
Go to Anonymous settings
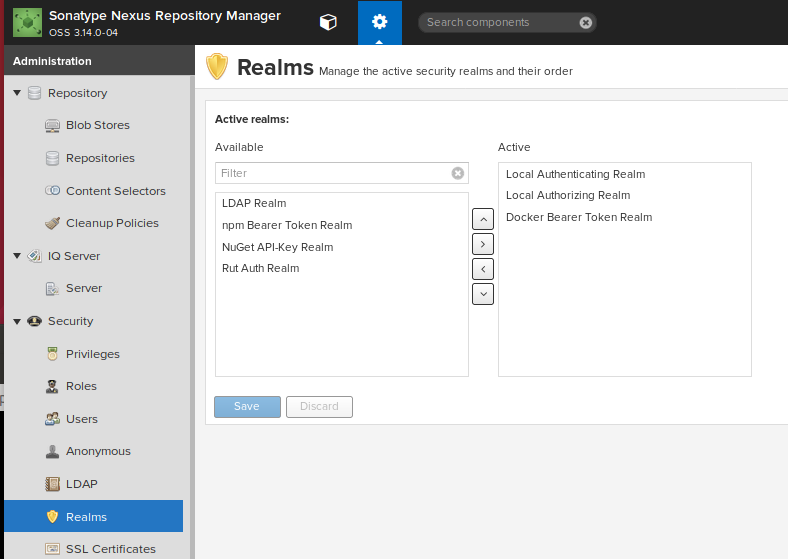(98, 451)
